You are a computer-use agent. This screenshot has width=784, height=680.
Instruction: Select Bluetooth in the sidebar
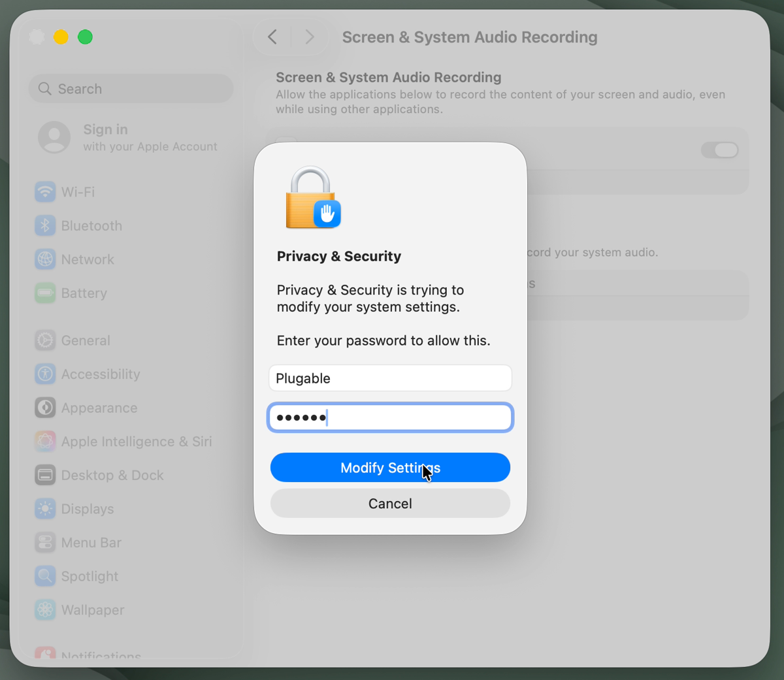pyautogui.click(x=91, y=225)
